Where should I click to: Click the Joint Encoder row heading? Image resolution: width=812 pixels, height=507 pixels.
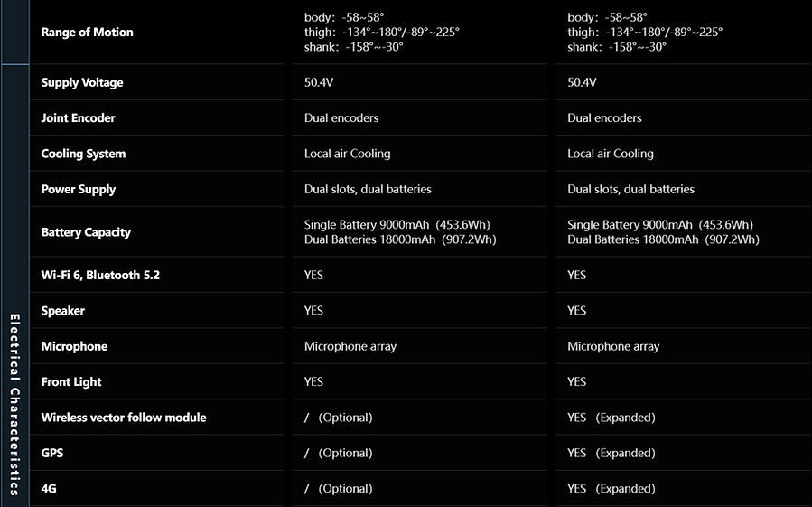pyautogui.click(x=79, y=117)
